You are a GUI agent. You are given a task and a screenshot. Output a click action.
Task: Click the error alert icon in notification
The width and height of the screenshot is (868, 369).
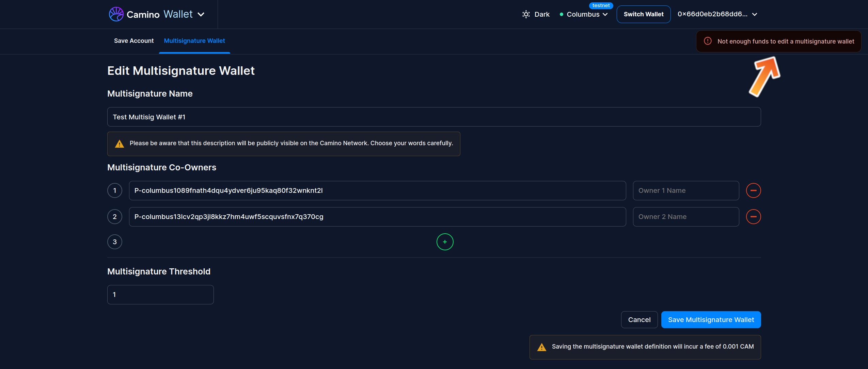click(x=708, y=41)
